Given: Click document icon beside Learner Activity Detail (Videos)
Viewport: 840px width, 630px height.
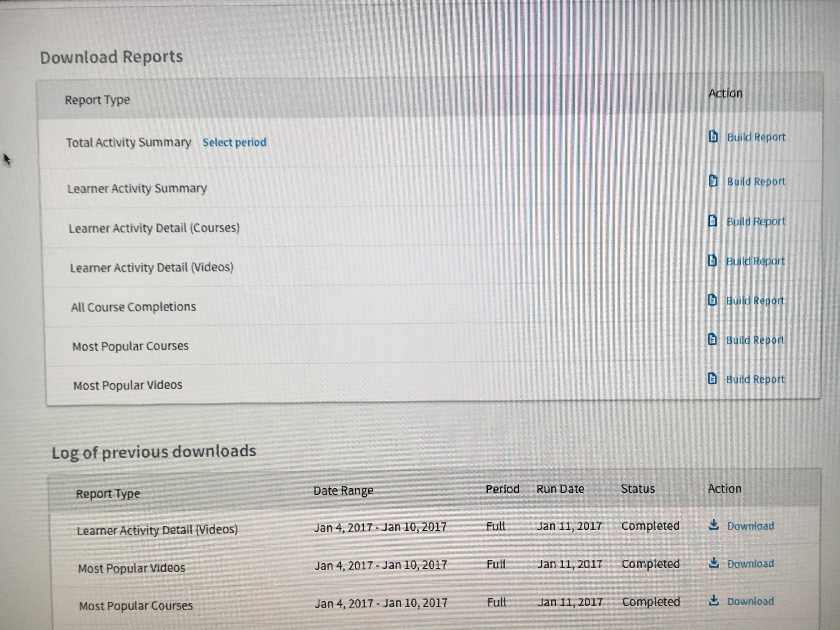Looking at the screenshot, I should point(713,261).
